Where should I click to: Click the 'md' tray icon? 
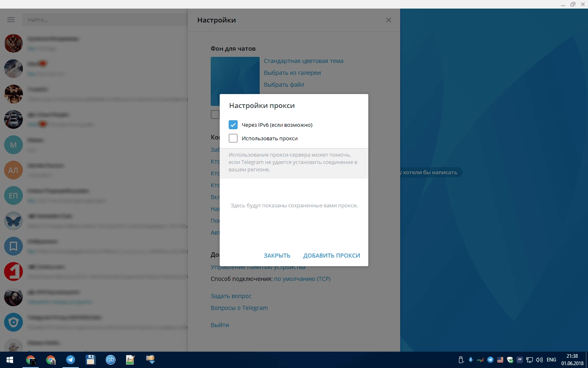[x=481, y=360]
